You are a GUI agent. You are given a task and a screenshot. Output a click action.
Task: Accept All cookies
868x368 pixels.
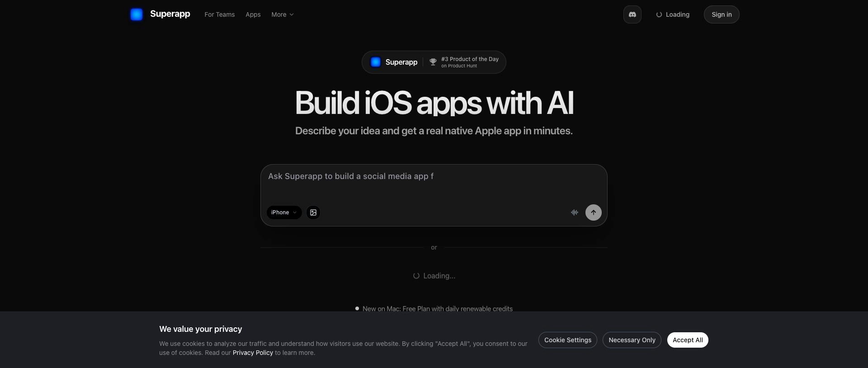click(687, 340)
